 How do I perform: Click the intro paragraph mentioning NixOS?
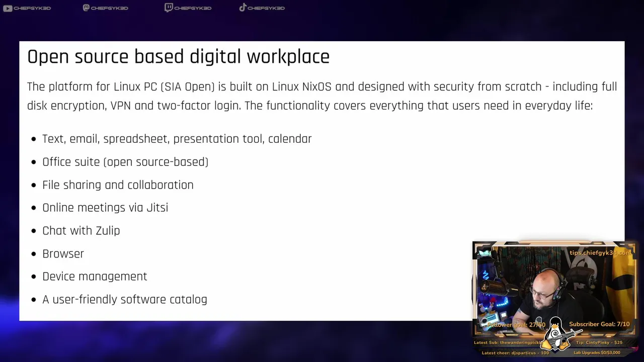322,96
